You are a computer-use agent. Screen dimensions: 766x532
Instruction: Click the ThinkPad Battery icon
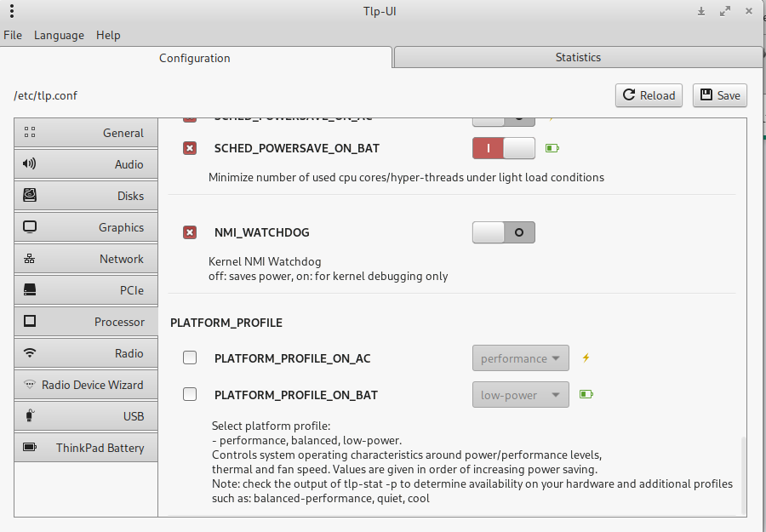coord(30,447)
